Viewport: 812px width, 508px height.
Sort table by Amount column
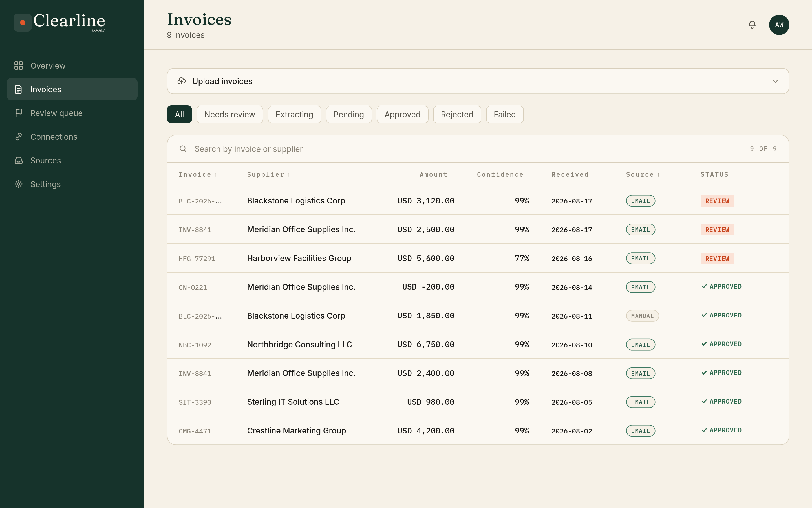pyautogui.click(x=436, y=175)
